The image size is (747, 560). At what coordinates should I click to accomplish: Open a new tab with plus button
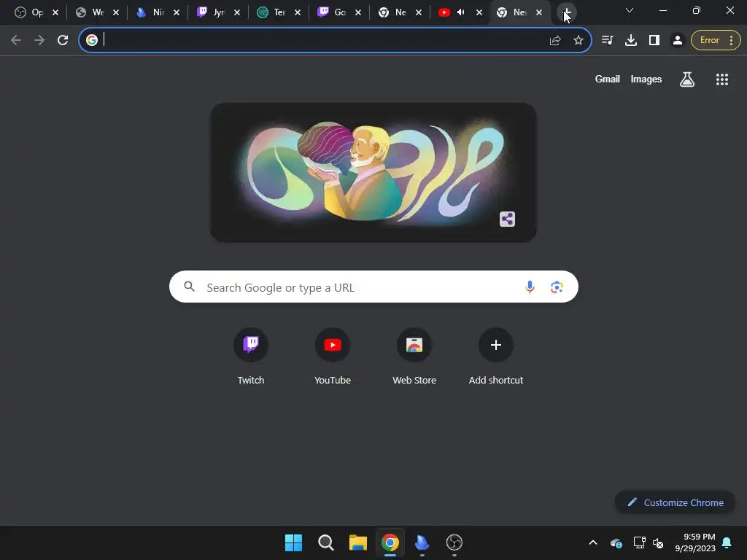click(x=566, y=12)
